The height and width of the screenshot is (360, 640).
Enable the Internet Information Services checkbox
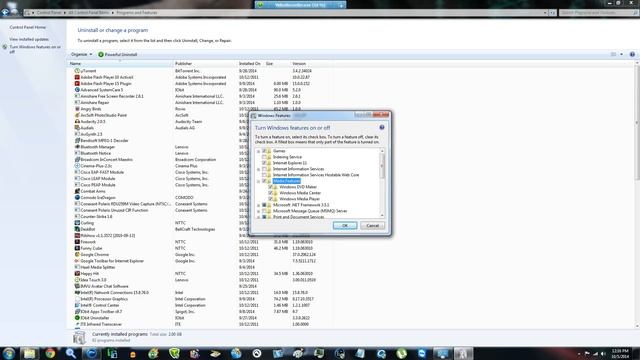pyautogui.click(x=264, y=169)
